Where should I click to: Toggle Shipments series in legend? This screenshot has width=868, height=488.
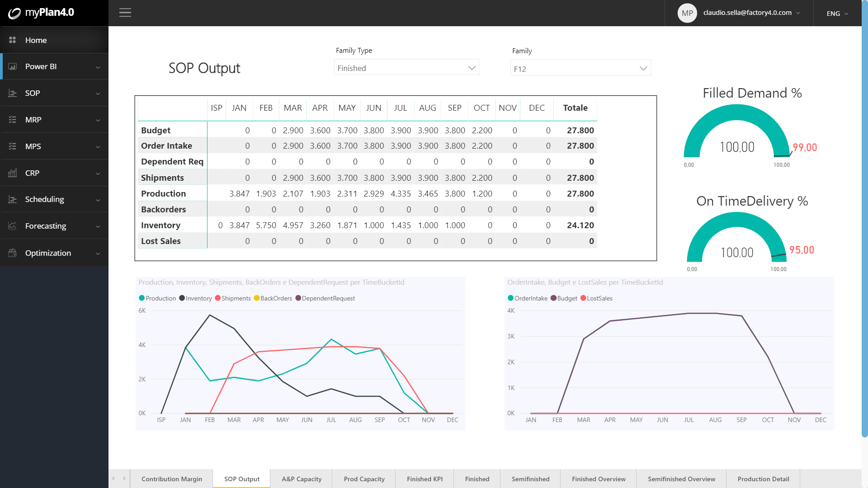coord(233,298)
